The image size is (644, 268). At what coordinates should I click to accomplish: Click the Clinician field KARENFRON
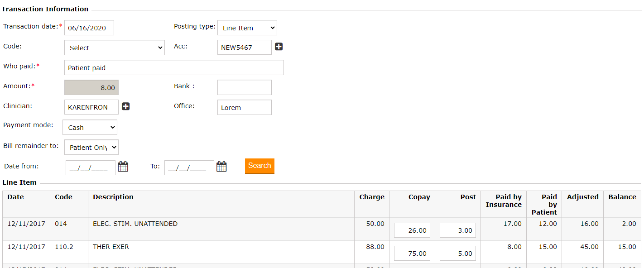(91, 107)
